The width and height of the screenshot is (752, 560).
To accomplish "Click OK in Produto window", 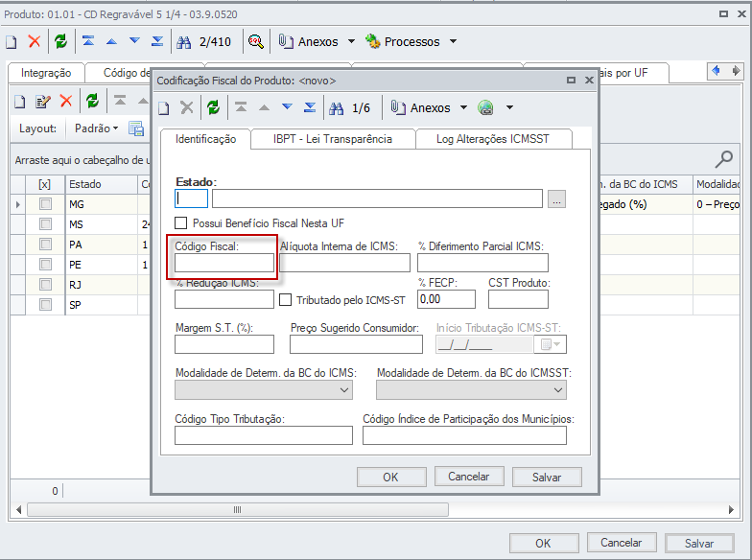I will (x=543, y=543).
